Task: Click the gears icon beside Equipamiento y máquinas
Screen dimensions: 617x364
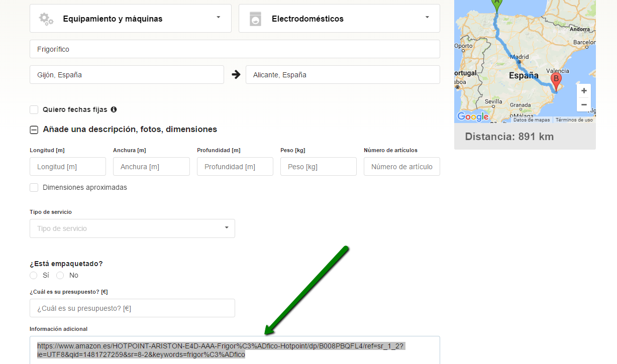Action: coord(46,19)
